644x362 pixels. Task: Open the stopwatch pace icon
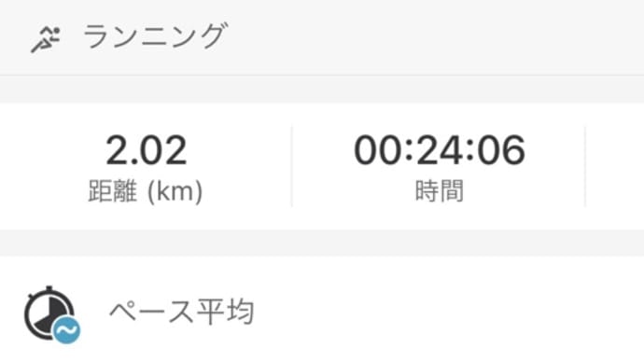tap(52, 314)
